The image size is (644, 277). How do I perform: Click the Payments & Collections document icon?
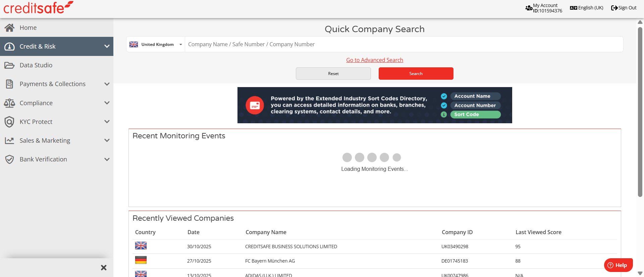tap(9, 84)
